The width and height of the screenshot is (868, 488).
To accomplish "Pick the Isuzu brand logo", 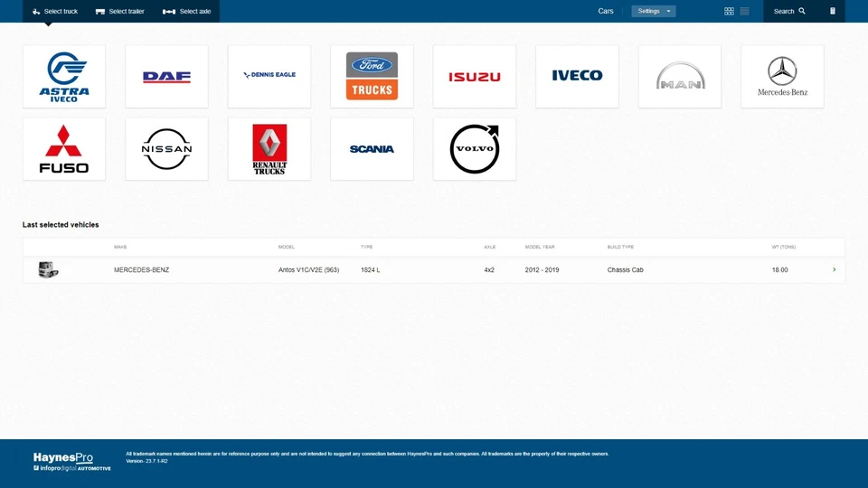I will click(475, 77).
